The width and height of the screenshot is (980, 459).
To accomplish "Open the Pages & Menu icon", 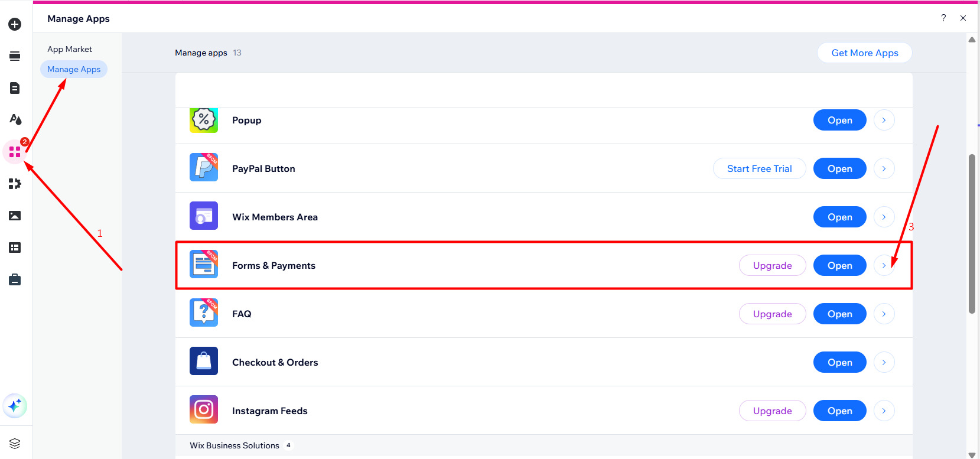I will [15, 88].
